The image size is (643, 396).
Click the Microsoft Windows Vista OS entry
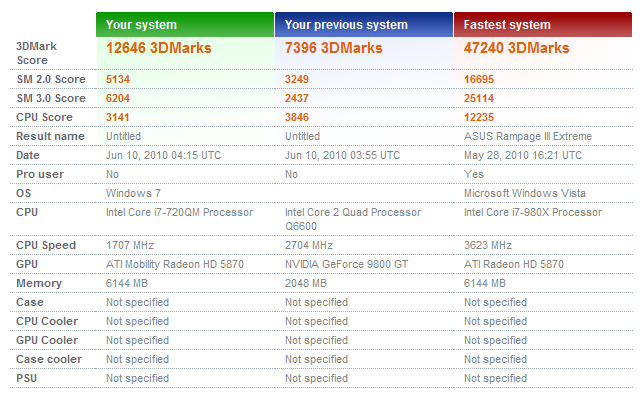[524, 193]
